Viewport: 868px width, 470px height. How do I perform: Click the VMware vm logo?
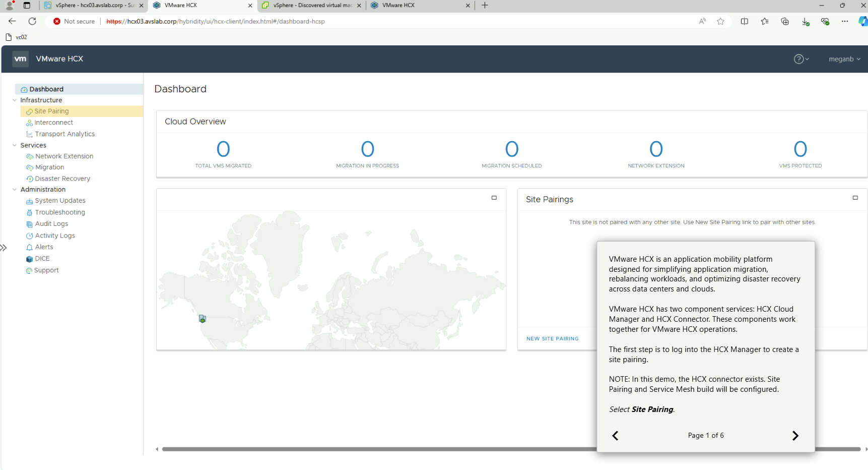tap(20, 59)
